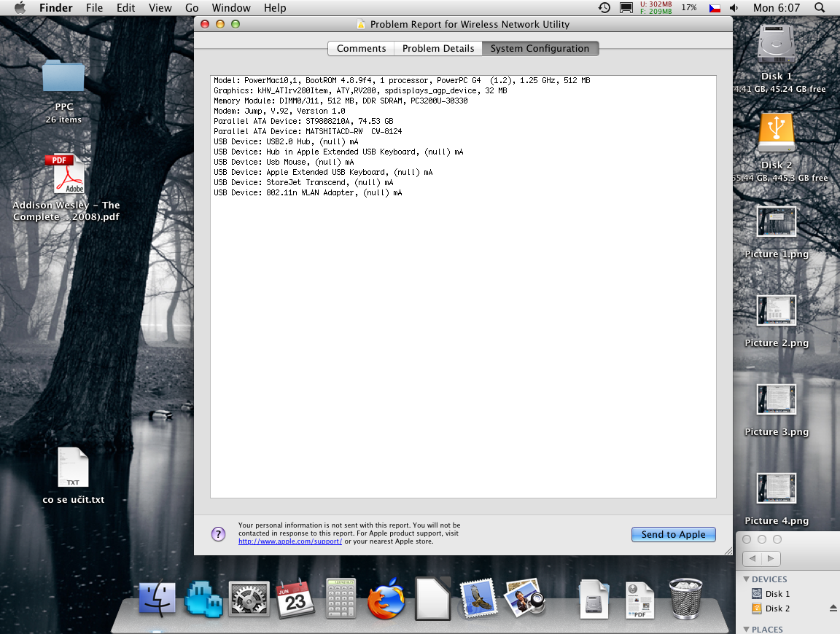840x634 pixels.
Task: Open Time Machine menu bar icon
Action: (604, 7)
